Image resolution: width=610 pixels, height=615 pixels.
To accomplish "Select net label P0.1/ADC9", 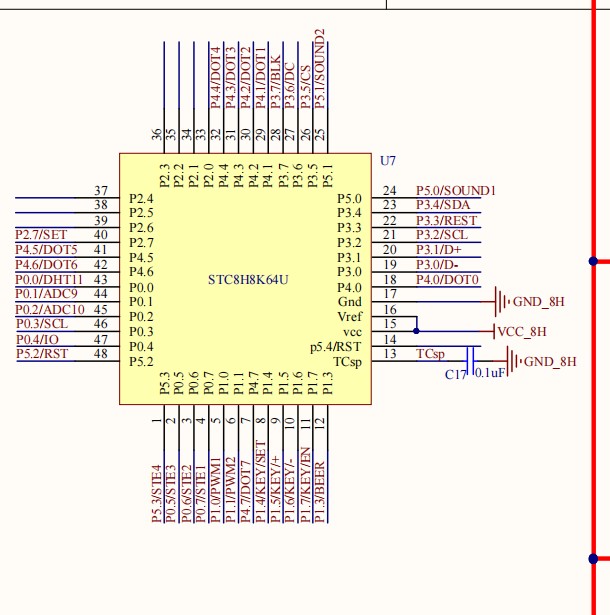I will point(46,294).
